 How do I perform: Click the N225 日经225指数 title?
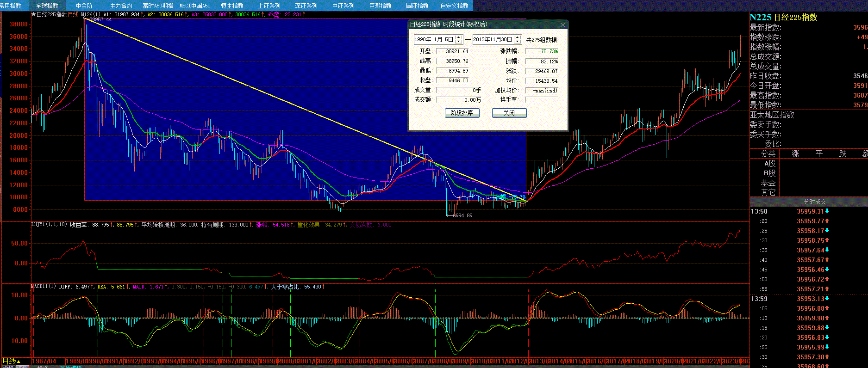tap(784, 17)
